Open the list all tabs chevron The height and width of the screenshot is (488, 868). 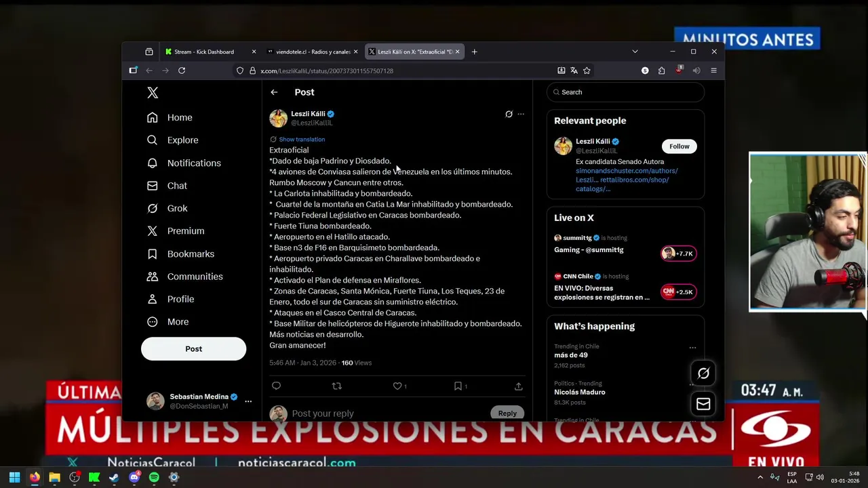click(635, 52)
